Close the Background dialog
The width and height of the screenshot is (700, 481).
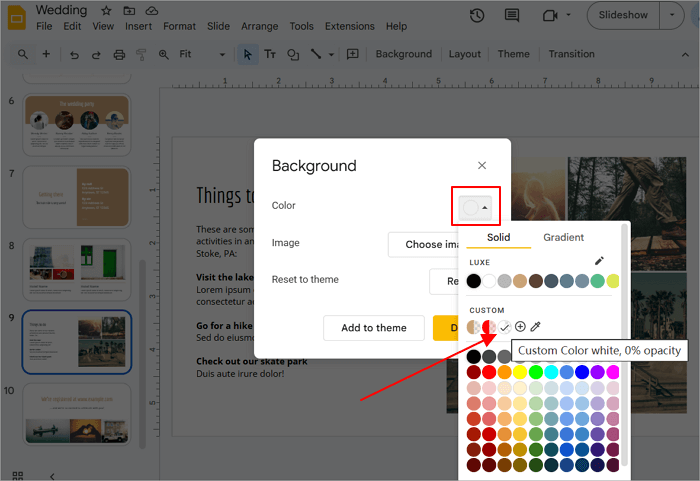pos(482,165)
